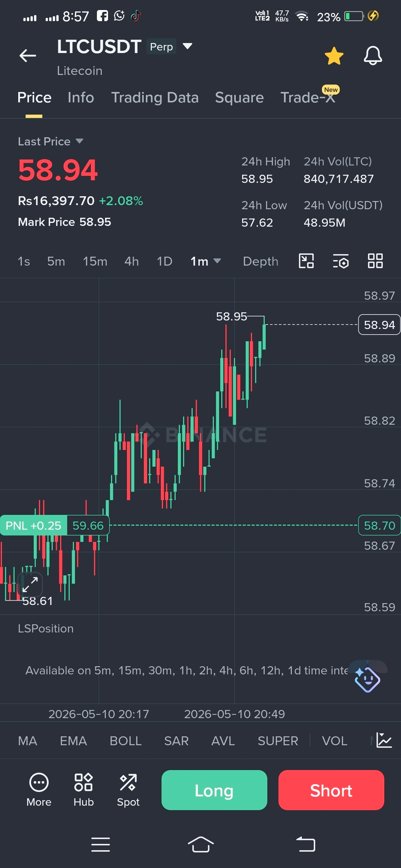Tap the 24h Vol(LTC) value 840,717.487
The height and width of the screenshot is (868, 401).
coord(339,179)
